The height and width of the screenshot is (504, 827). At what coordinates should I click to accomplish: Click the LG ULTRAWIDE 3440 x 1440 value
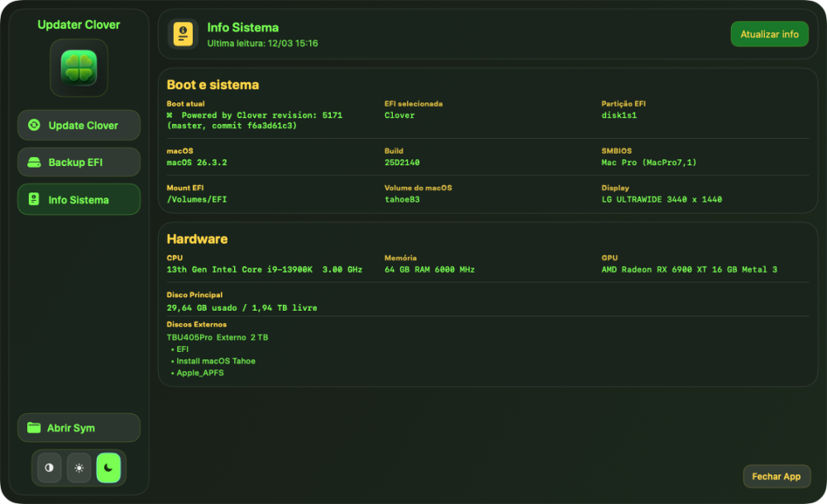662,199
